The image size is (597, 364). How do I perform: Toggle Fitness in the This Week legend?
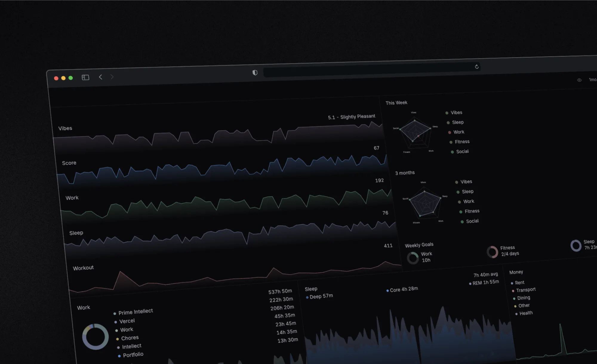point(459,142)
